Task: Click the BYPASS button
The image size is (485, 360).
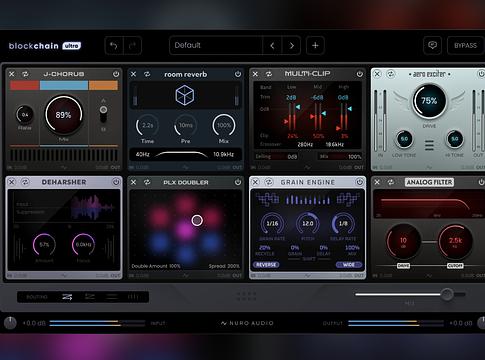Action: tap(465, 45)
